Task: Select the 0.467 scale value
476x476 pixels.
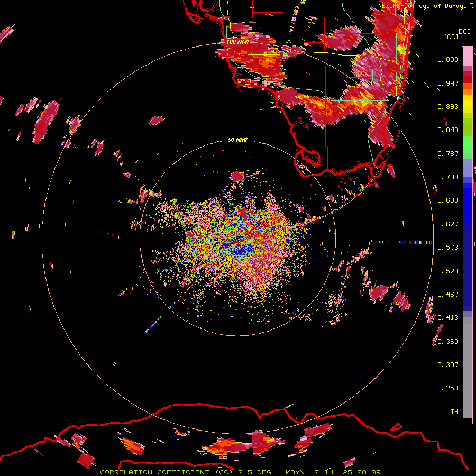Action: pos(448,295)
